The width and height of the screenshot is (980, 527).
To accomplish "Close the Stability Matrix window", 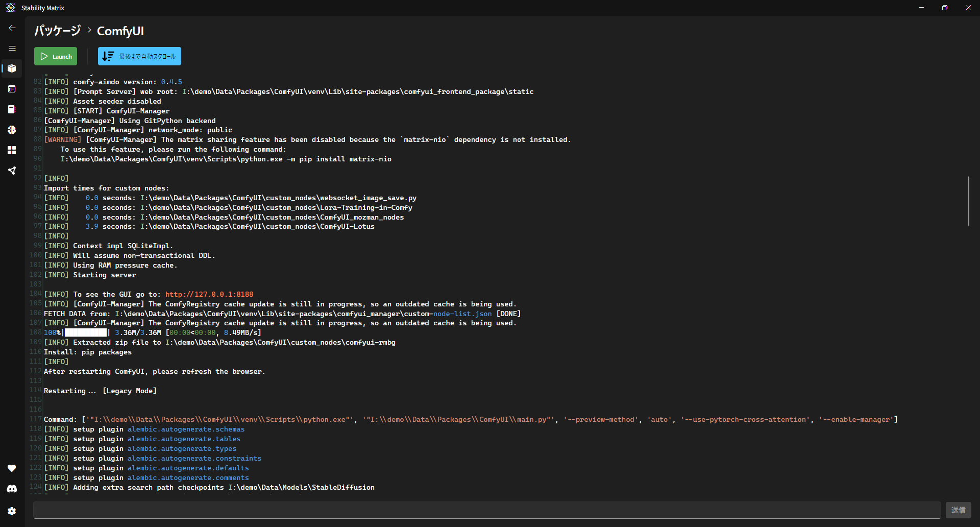I will tap(968, 8).
